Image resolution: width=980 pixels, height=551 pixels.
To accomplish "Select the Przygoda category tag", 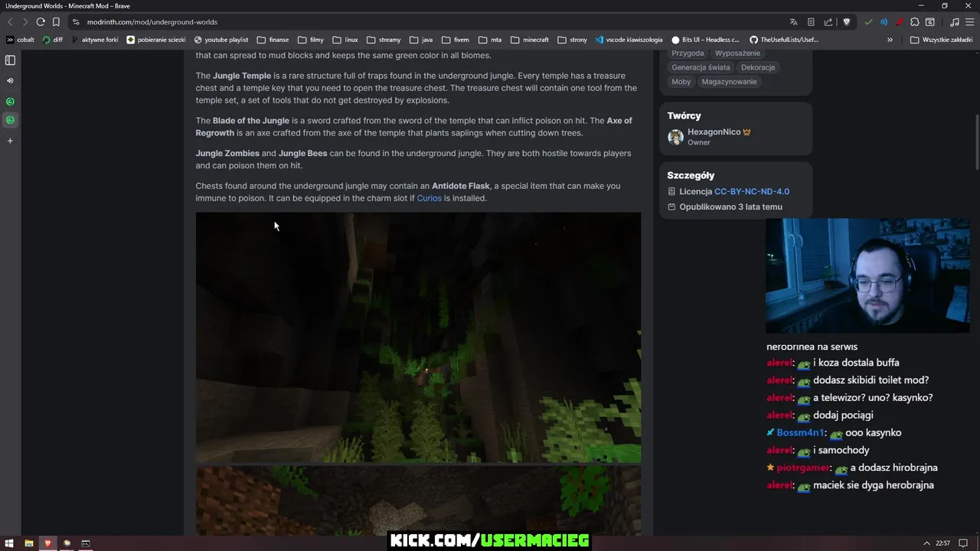I will pyautogui.click(x=688, y=54).
